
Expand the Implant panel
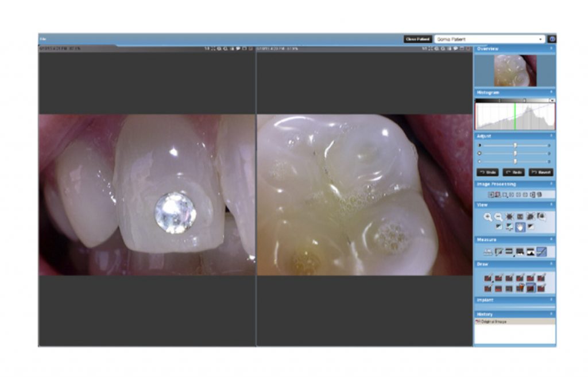click(x=552, y=300)
